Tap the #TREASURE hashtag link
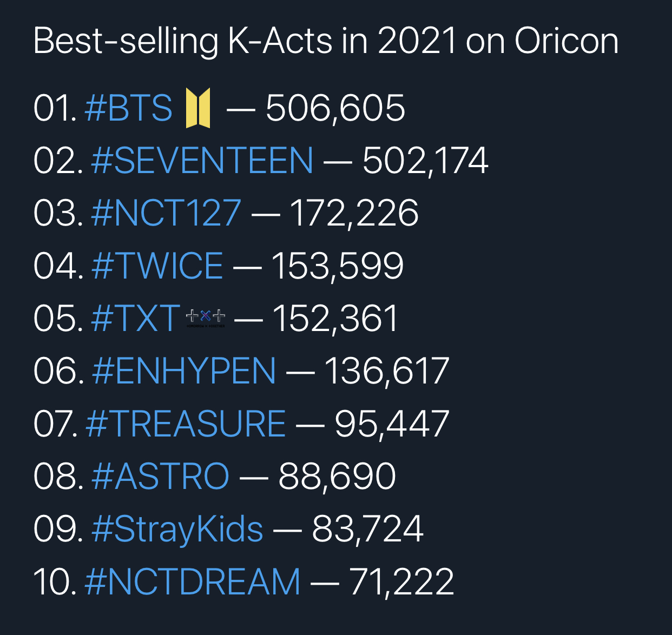The height and width of the screenshot is (635, 672). [186, 423]
